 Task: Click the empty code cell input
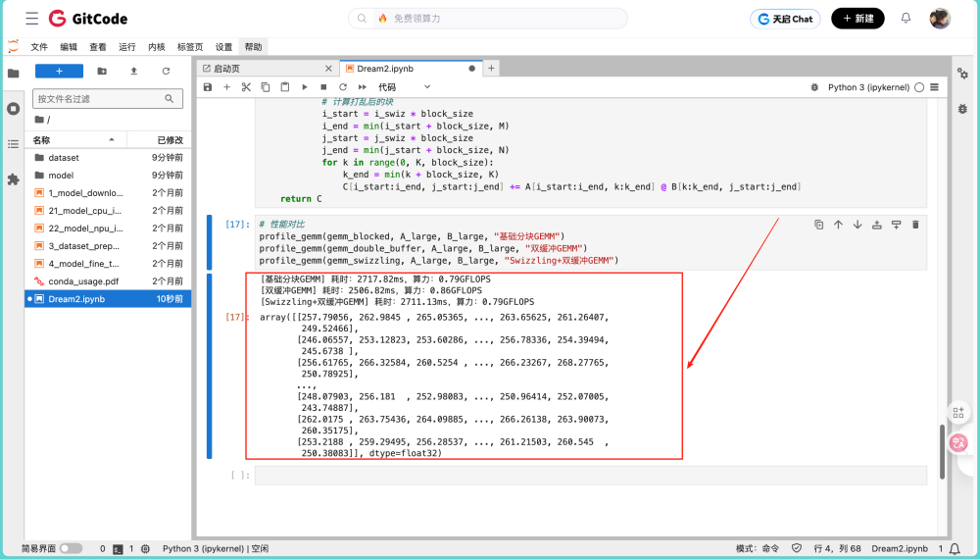[x=591, y=476]
